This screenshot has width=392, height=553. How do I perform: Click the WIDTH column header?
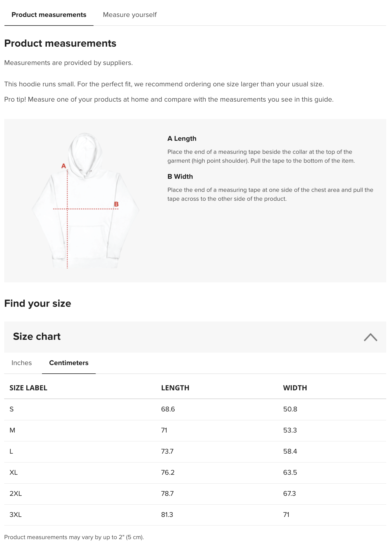tap(295, 388)
